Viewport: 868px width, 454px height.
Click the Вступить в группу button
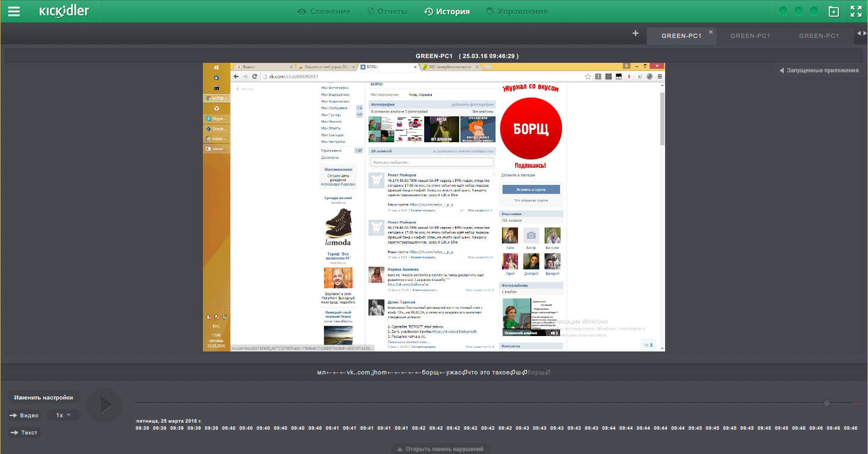pyautogui.click(x=531, y=190)
